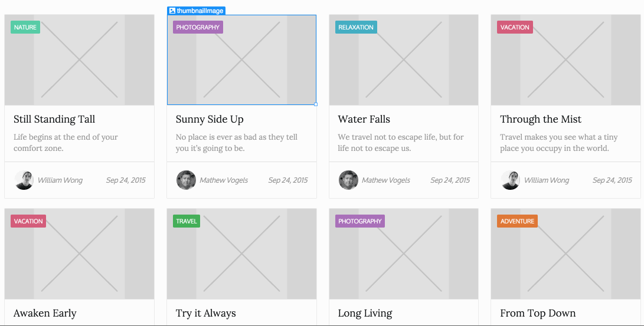Select the green TRAVEL category tag

click(x=187, y=221)
